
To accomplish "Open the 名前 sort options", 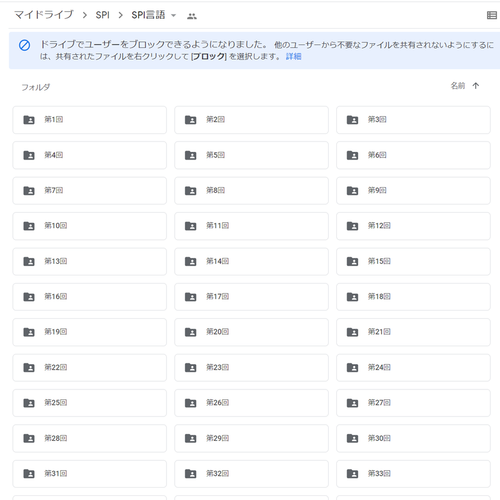I will pyautogui.click(x=458, y=86).
